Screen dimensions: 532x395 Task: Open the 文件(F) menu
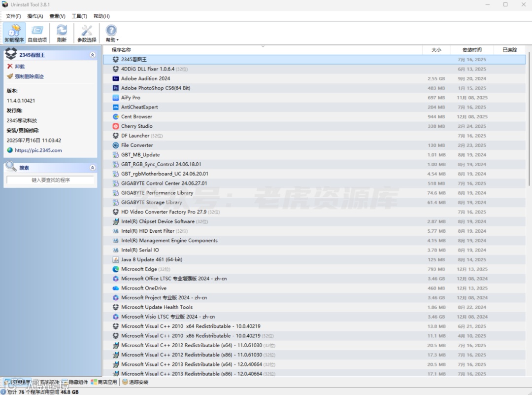coord(13,16)
